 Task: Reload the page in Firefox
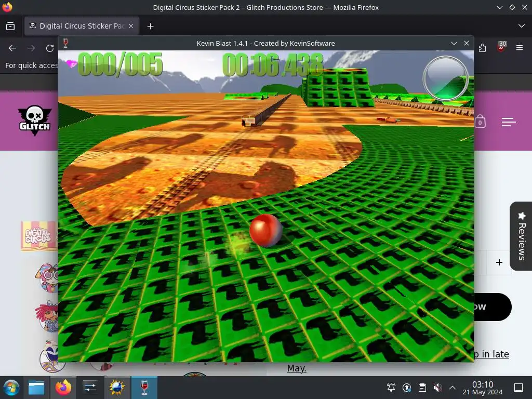[x=50, y=48]
